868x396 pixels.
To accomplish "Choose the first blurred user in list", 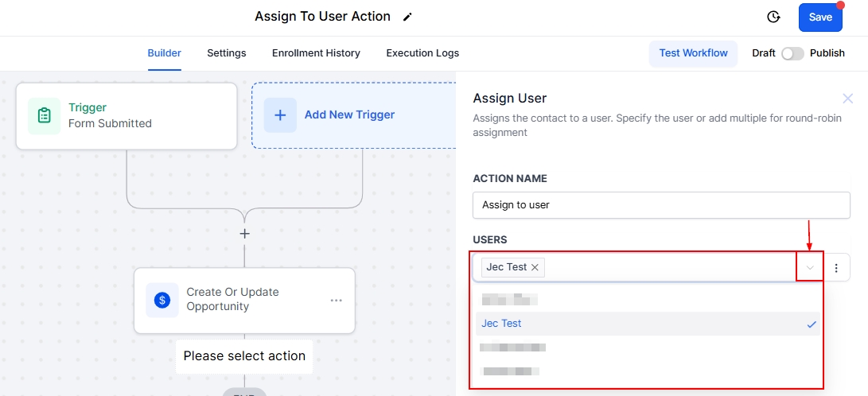I will (509, 300).
